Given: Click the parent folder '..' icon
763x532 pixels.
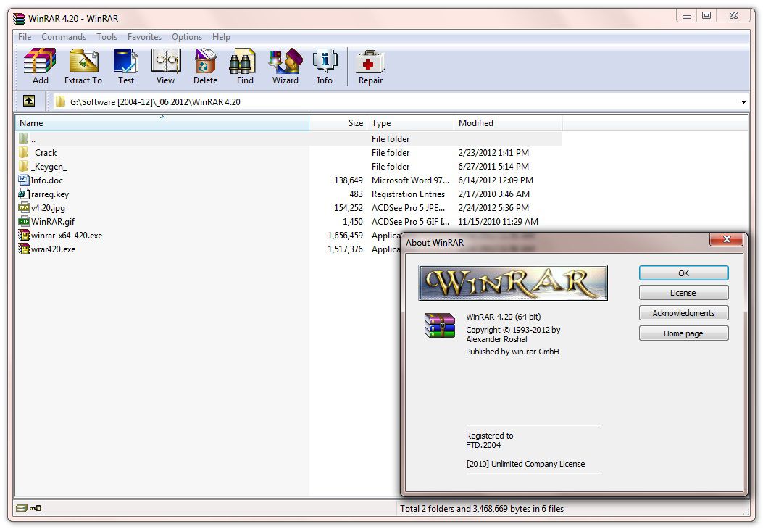Looking at the screenshot, I should [23, 138].
